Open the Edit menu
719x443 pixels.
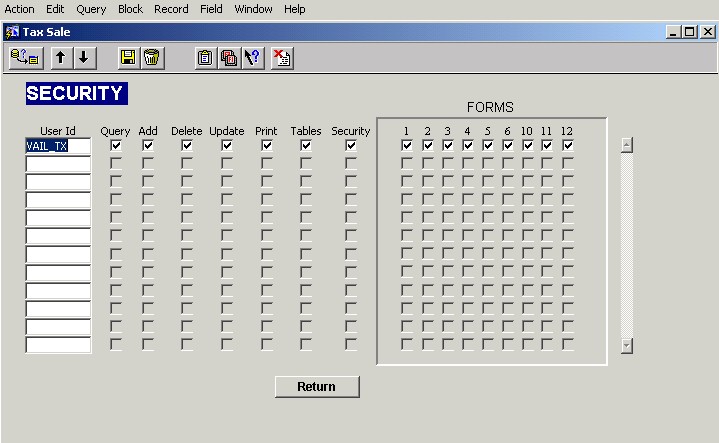[55, 9]
